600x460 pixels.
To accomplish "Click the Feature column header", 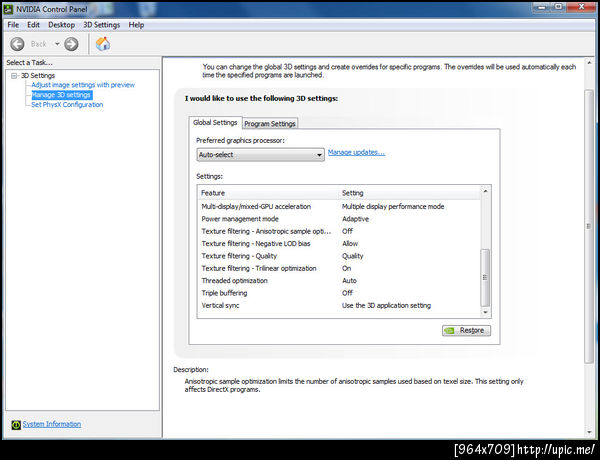I will [x=268, y=193].
